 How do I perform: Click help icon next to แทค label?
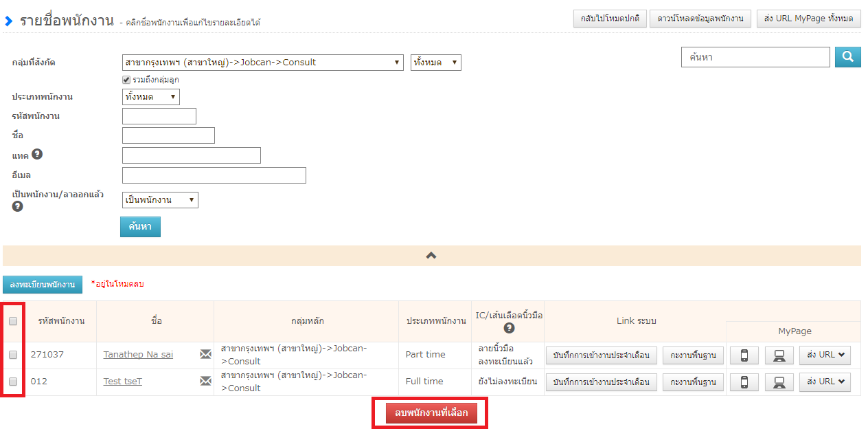coord(37,154)
